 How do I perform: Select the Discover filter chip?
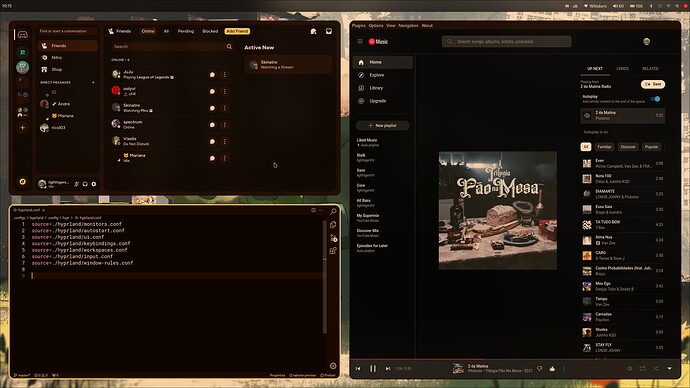[x=628, y=147]
